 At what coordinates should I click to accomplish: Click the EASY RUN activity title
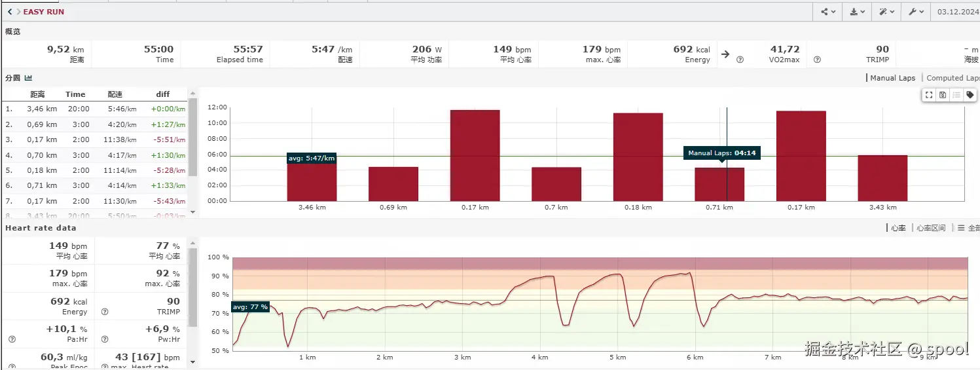point(44,12)
